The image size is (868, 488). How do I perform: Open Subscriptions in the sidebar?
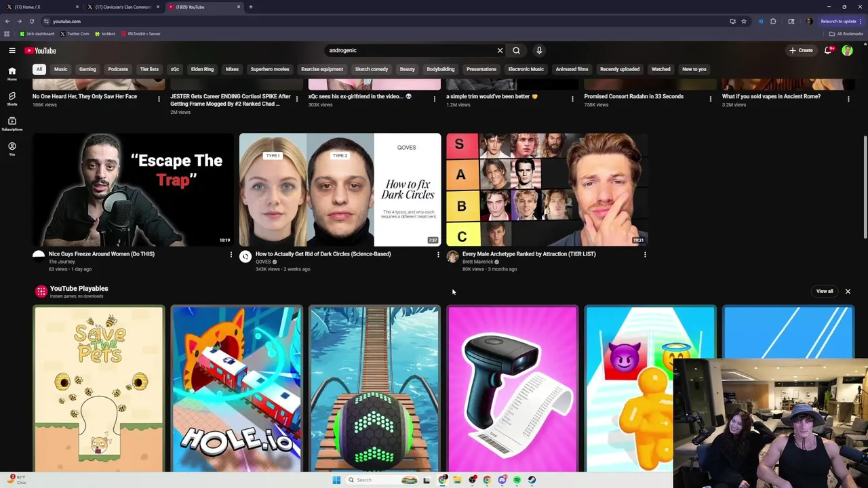[12, 124]
